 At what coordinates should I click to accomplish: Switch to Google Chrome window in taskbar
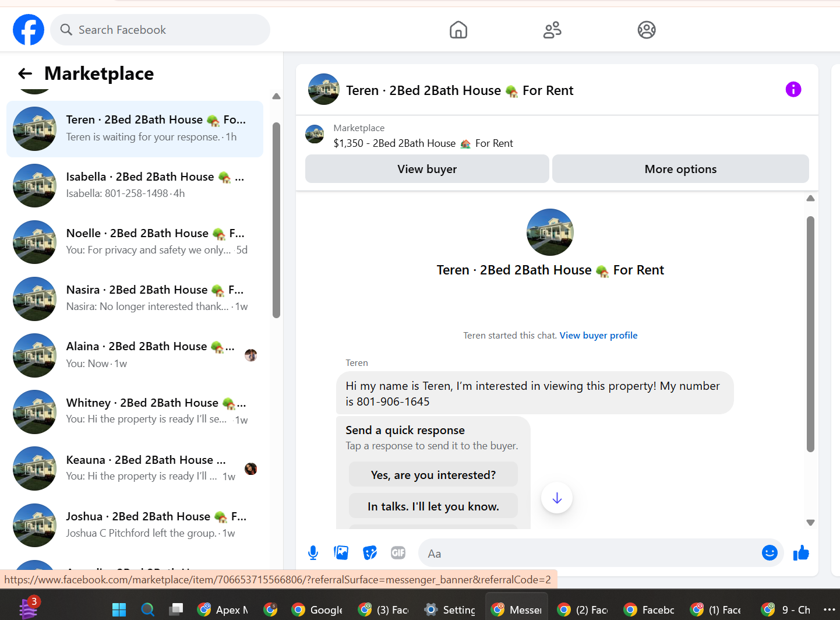(317, 610)
